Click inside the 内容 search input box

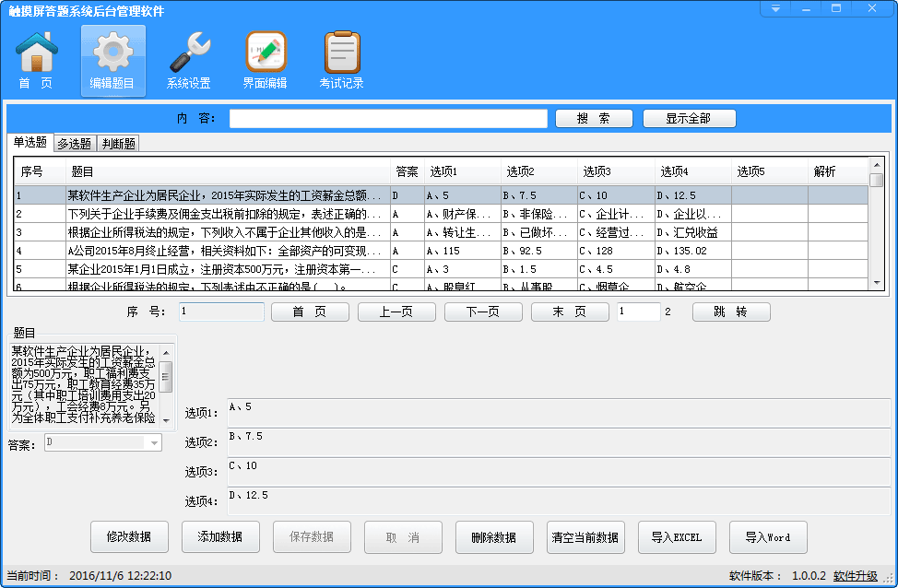pos(387,118)
